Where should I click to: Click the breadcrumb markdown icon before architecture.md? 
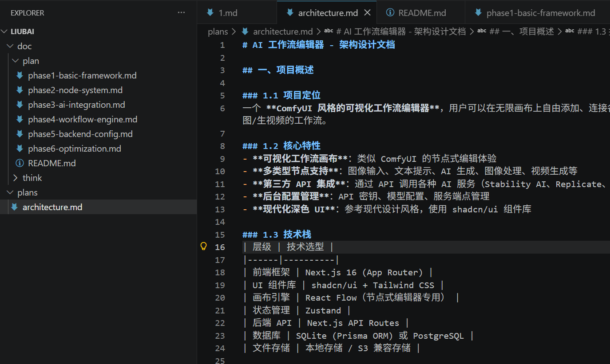click(x=245, y=31)
